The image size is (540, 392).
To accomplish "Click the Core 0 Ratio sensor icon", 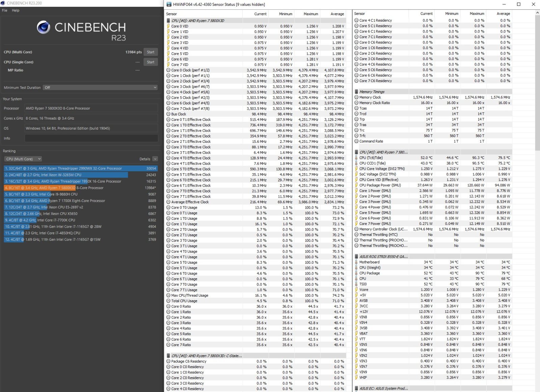I will (x=168, y=306).
